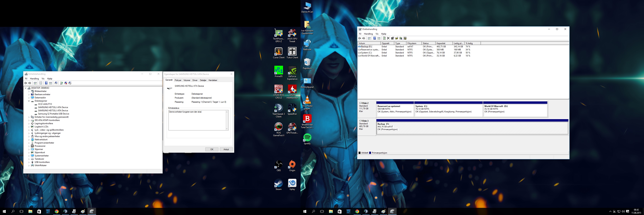This screenshot has height=215, width=644.
Task: Sort by the Kapasitet column header
Action: pos(444,43)
